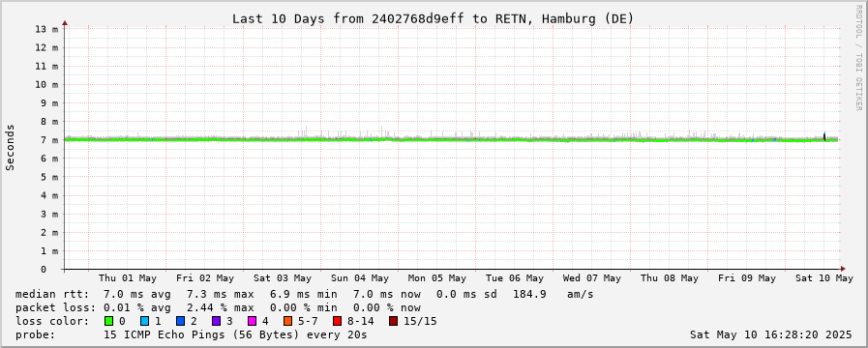This screenshot has height=348, width=868.
Task: Click the red 8-14 loss swatch
Action: coord(337,321)
